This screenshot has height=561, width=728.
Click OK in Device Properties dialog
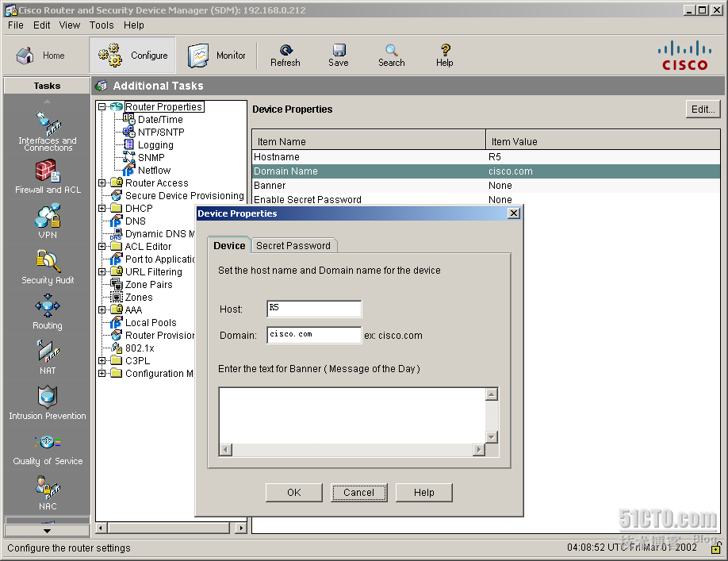tap(294, 492)
